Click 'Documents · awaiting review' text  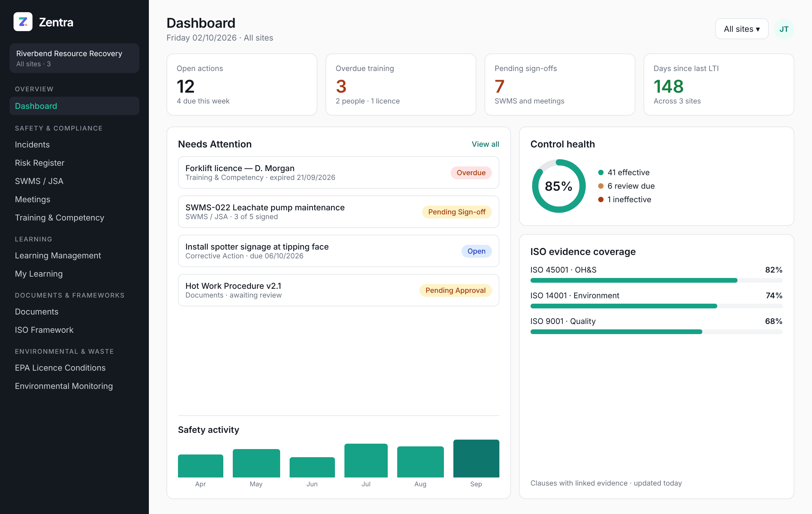click(233, 295)
